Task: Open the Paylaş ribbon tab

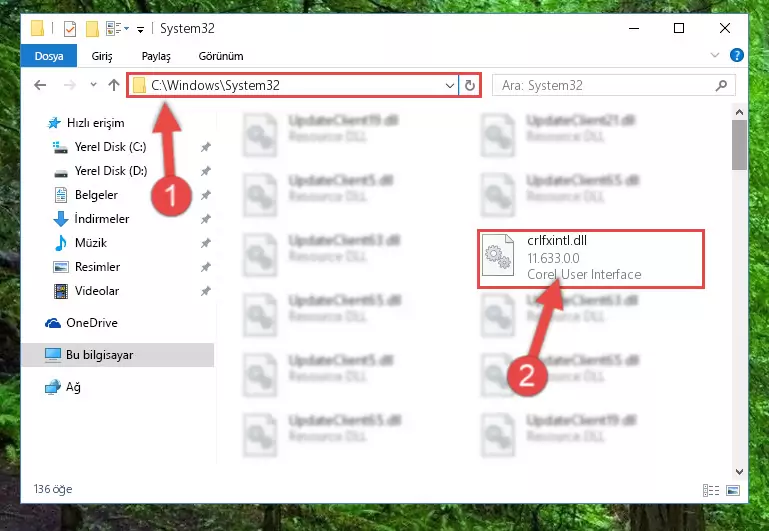Action: click(x=156, y=56)
